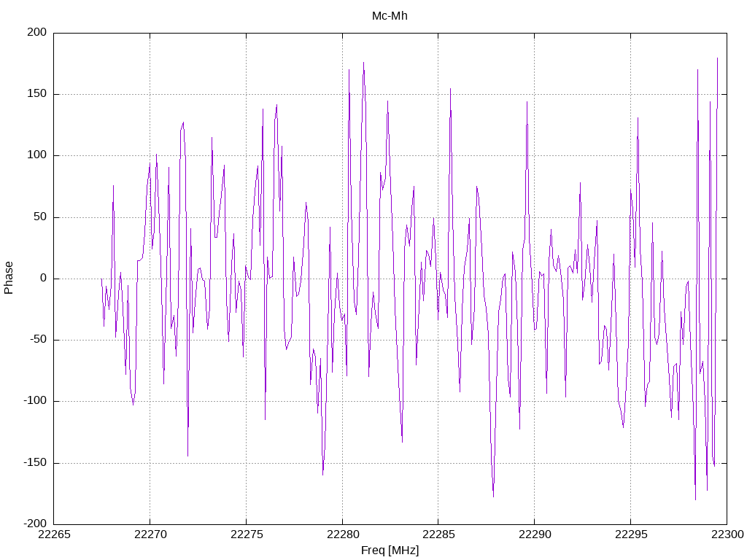The width and height of the screenshot is (747, 560).
Task: Click the 150 y-axis tick label
Action: click(x=37, y=94)
